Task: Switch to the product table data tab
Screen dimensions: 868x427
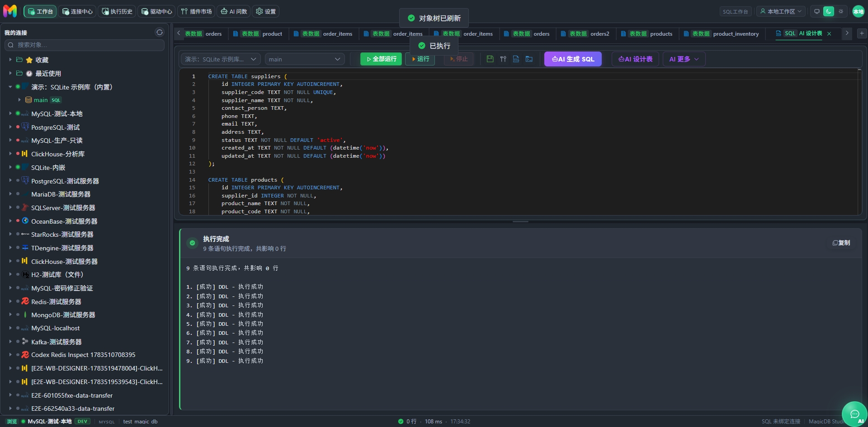Action: pyautogui.click(x=258, y=34)
